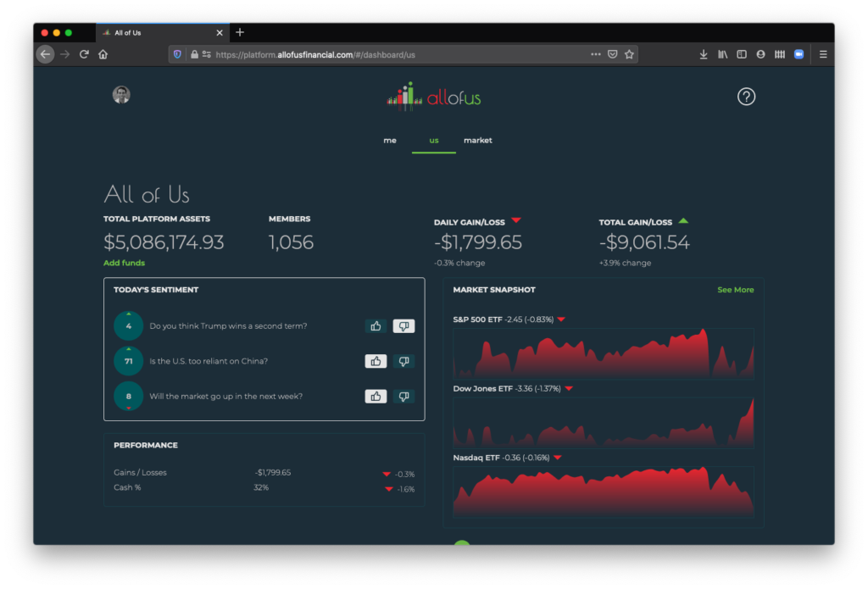Go to browser home page
The height and width of the screenshot is (589, 868).
103,54
